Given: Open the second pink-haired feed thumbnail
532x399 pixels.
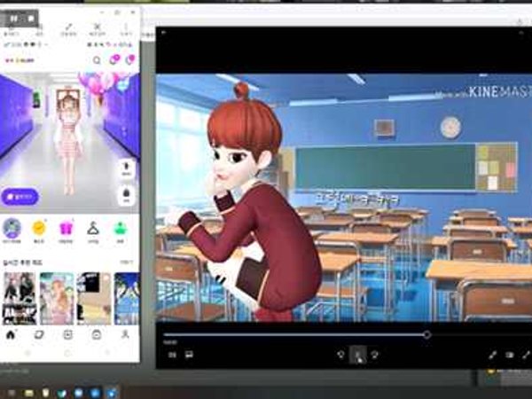Looking at the screenshot, I should [57, 299].
